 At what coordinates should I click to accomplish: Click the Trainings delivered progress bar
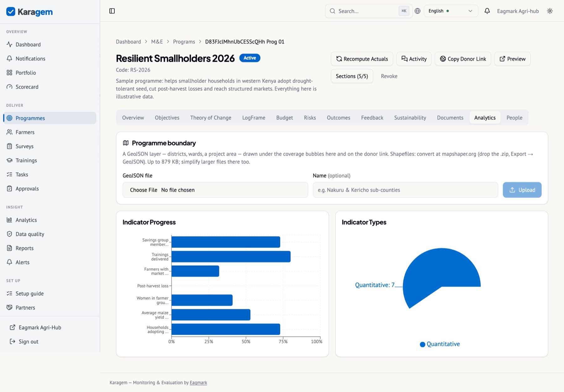(x=231, y=257)
